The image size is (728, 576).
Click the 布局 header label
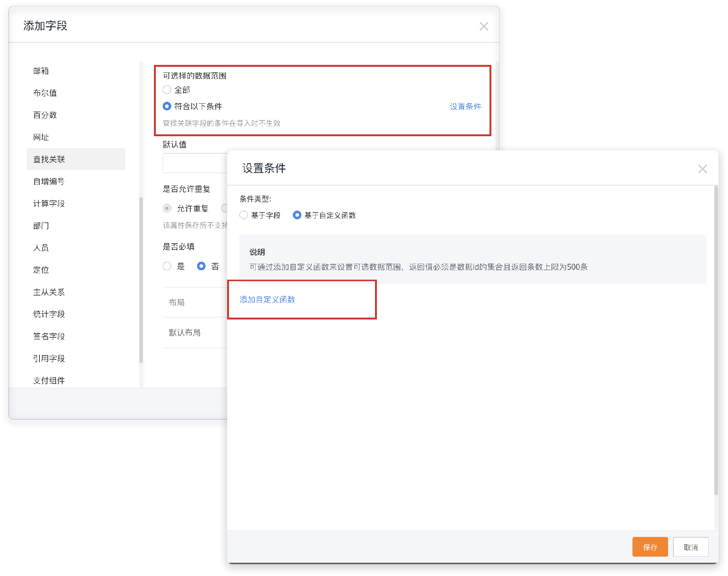pyautogui.click(x=177, y=302)
